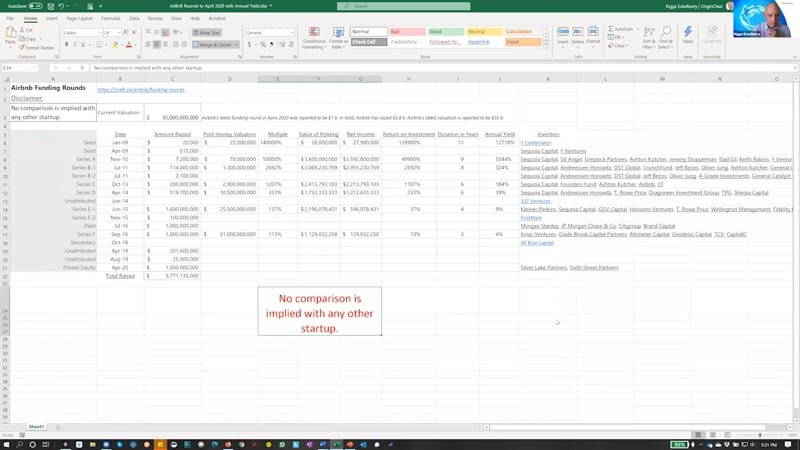Click the Increase Decimal icon

282,45
